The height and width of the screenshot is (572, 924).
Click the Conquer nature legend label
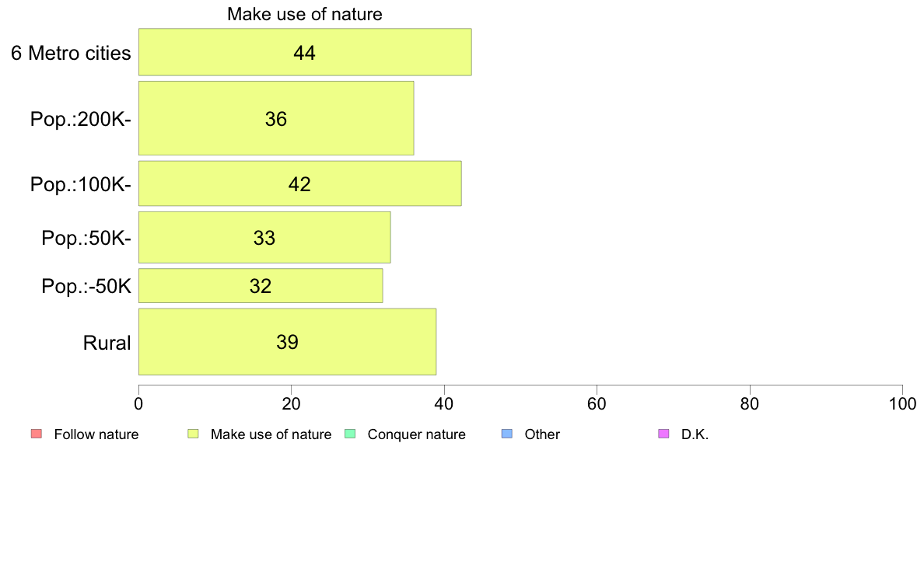tap(416, 434)
